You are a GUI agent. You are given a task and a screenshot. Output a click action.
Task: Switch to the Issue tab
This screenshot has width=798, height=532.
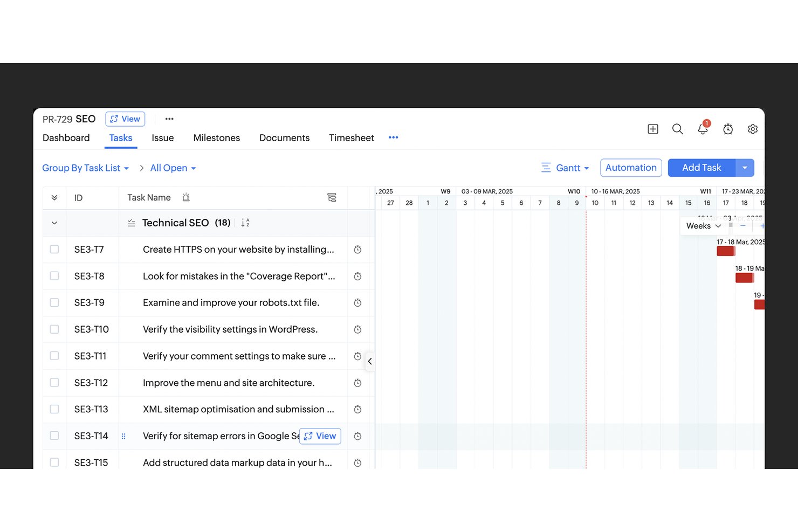pos(163,137)
